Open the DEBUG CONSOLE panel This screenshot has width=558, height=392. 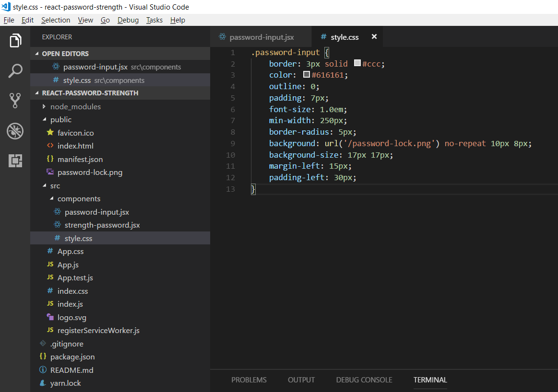(x=364, y=380)
